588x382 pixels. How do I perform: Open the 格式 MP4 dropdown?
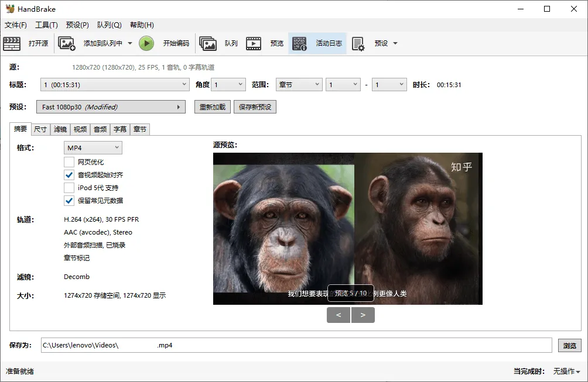tap(93, 147)
